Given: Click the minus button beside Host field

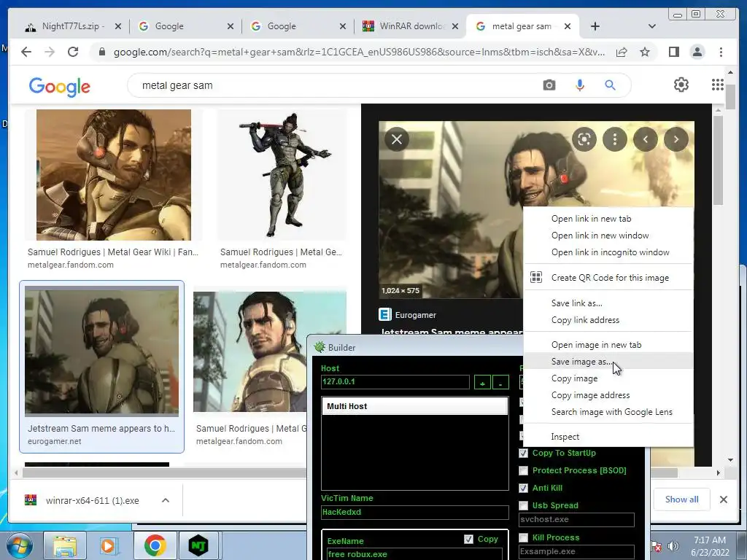Looking at the screenshot, I should [500, 382].
